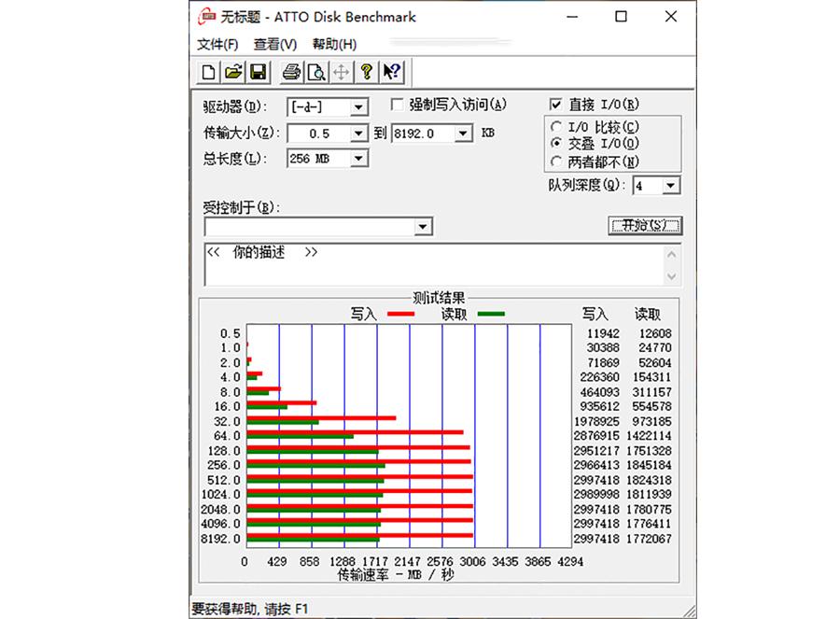This screenshot has height=619, width=840.
Task: Activate context-sensitive help arrow tool
Action: 391,72
